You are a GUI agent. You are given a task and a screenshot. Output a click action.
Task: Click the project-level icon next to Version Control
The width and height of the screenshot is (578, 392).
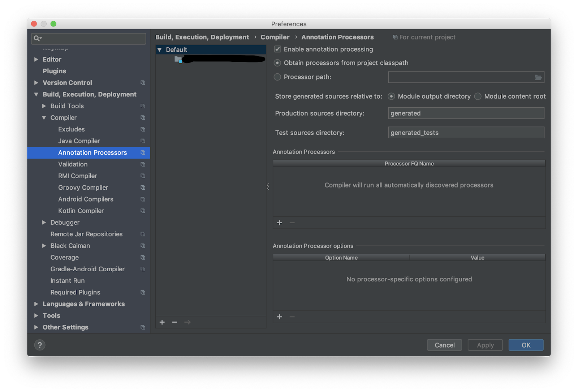pyautogui.click(x=143, y=83)
